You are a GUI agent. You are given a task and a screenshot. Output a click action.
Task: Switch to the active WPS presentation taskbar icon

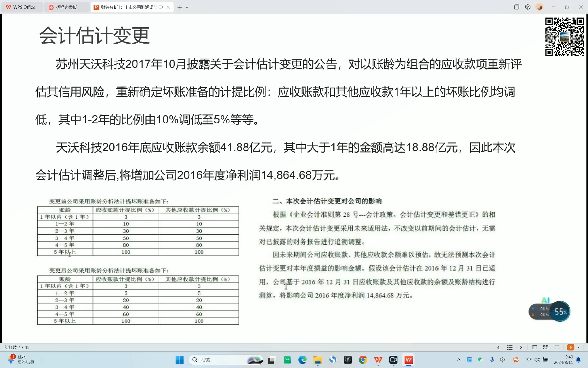click(408, 360)
